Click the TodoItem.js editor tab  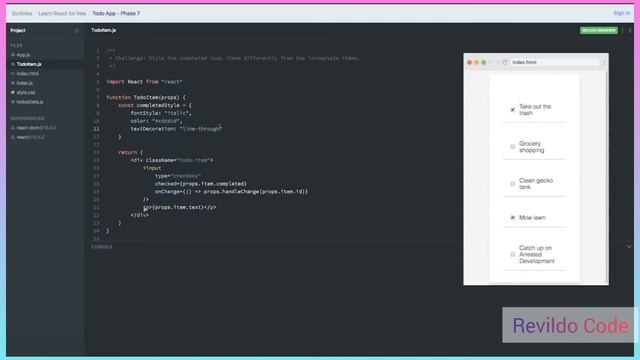point(103,30)
